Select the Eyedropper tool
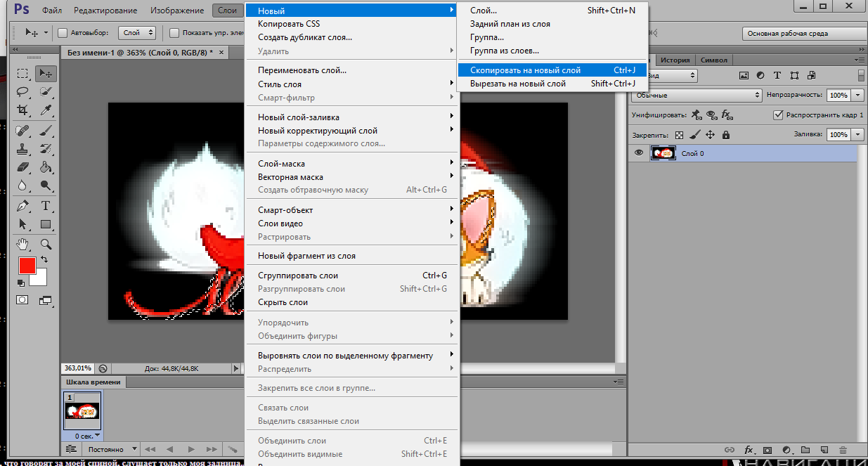Viewport: 868px width, 466px height. tap(46, 110)
